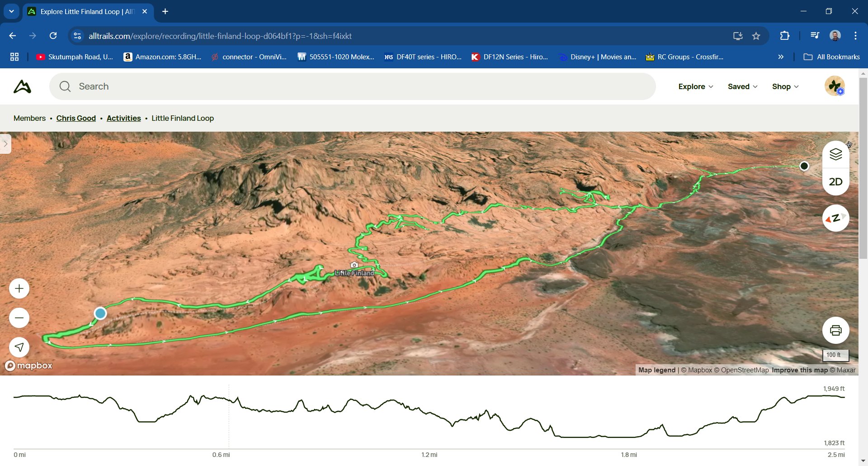This screenshot has height=466, width=868.
Task: Expand the Shop dropdown menu
Action: tap(785, 86)
